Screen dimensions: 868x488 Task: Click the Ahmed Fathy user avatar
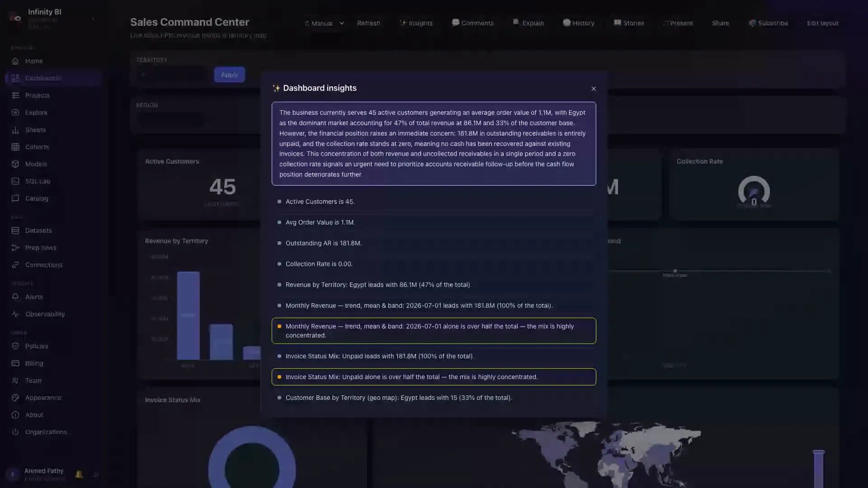tap(13, 474)
